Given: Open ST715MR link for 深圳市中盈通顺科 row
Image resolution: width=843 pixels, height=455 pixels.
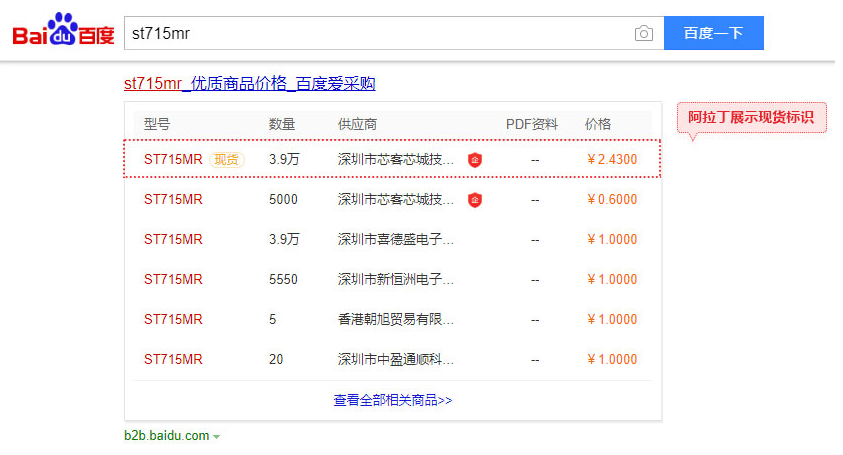Looking at the screenshot, I should 173,359.
